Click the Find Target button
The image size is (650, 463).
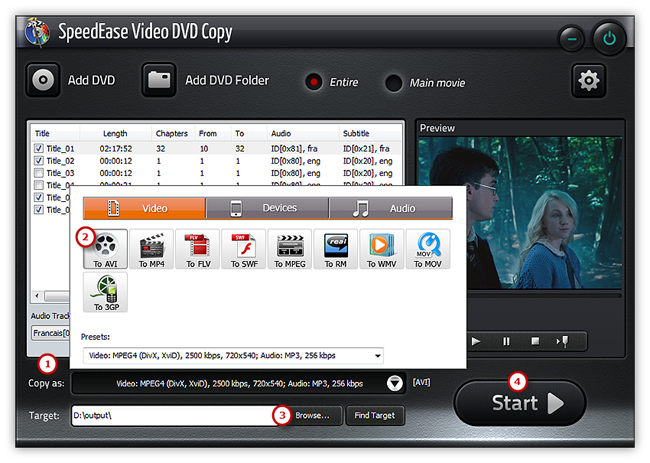[375, 415]
